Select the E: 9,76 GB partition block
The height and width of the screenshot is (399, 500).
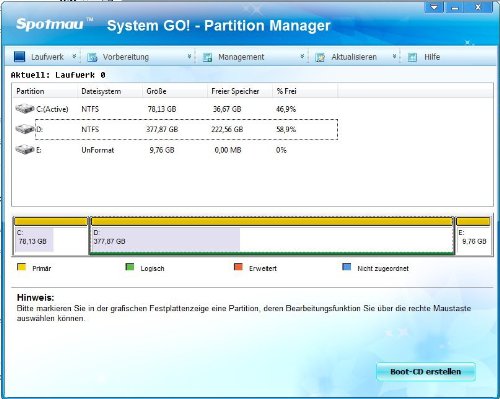tap(473, 236)
